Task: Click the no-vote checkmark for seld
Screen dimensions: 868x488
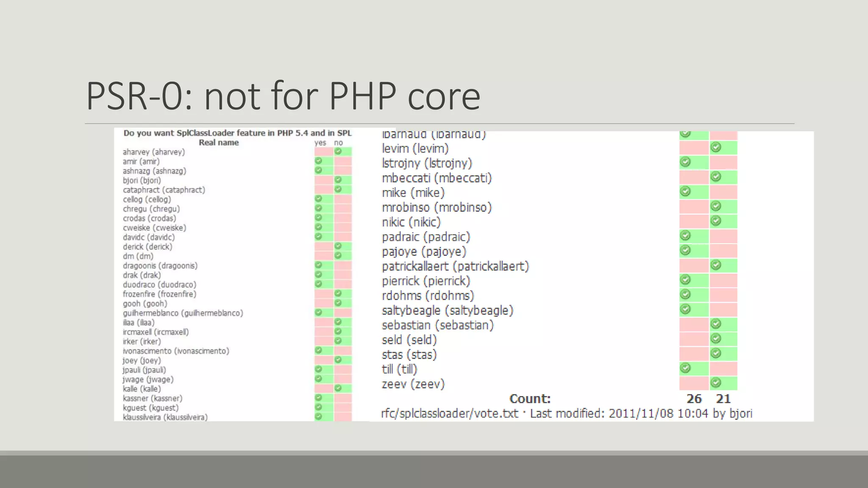Action: pos(716,338)
